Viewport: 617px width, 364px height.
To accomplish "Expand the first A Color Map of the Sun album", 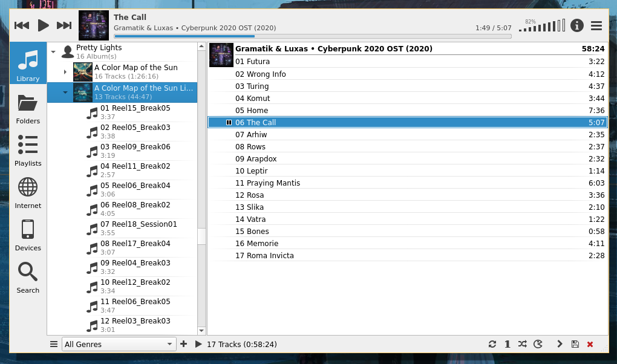I will 65,72.
